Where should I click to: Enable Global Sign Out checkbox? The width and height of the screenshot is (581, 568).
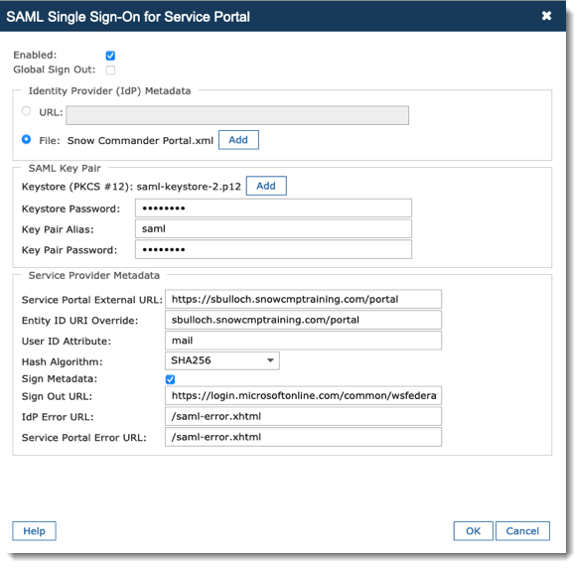click(110, 70)
